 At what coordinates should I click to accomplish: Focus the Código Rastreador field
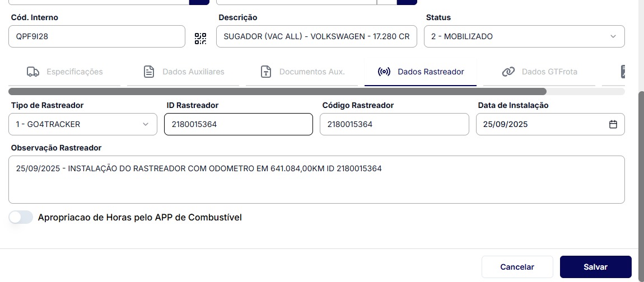click(394, 124)
